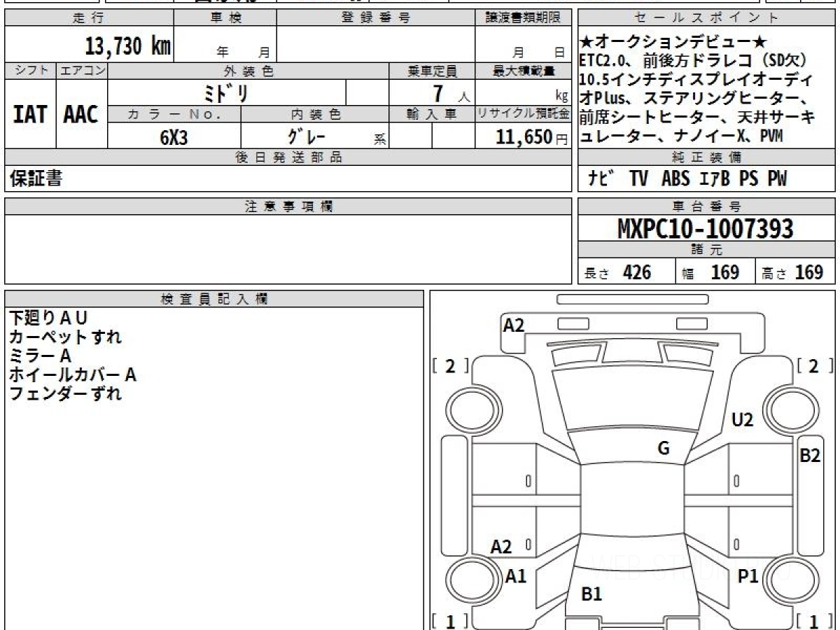
Task: Click the A2 mark at the front bumper
Action: (514, 325)
